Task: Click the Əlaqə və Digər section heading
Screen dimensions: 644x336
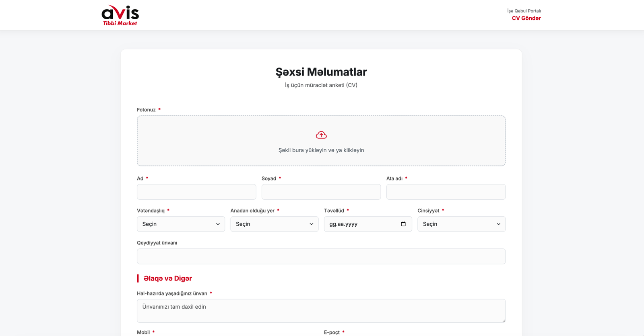Action: coord(167,279)
